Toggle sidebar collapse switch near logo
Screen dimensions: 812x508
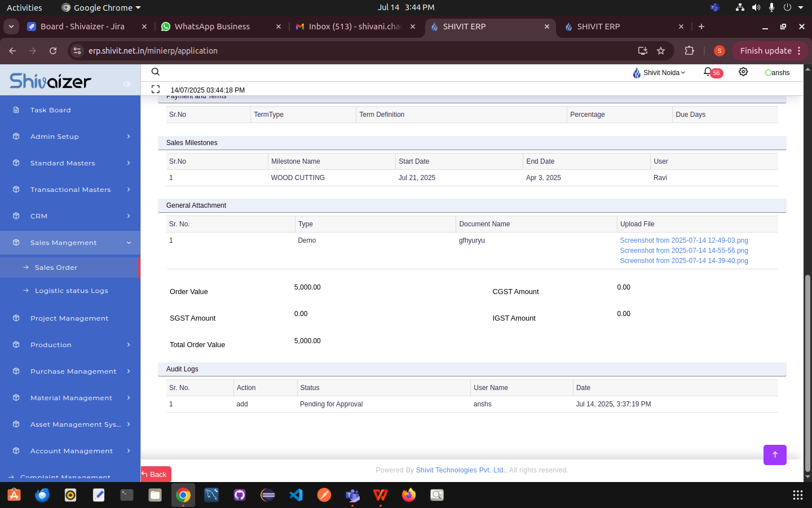[127, 84]
